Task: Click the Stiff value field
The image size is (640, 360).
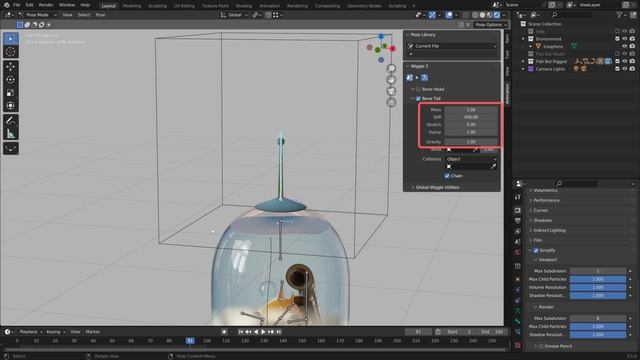Action: [x=471, y=117]
